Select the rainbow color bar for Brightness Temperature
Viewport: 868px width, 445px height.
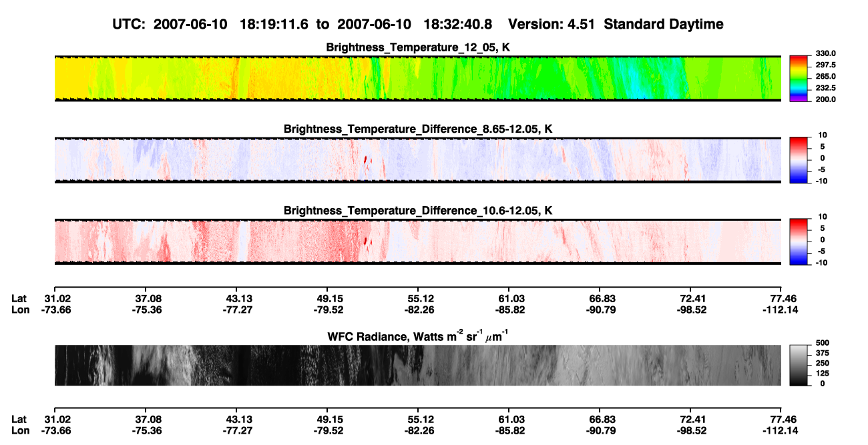[x=799, y=79]
